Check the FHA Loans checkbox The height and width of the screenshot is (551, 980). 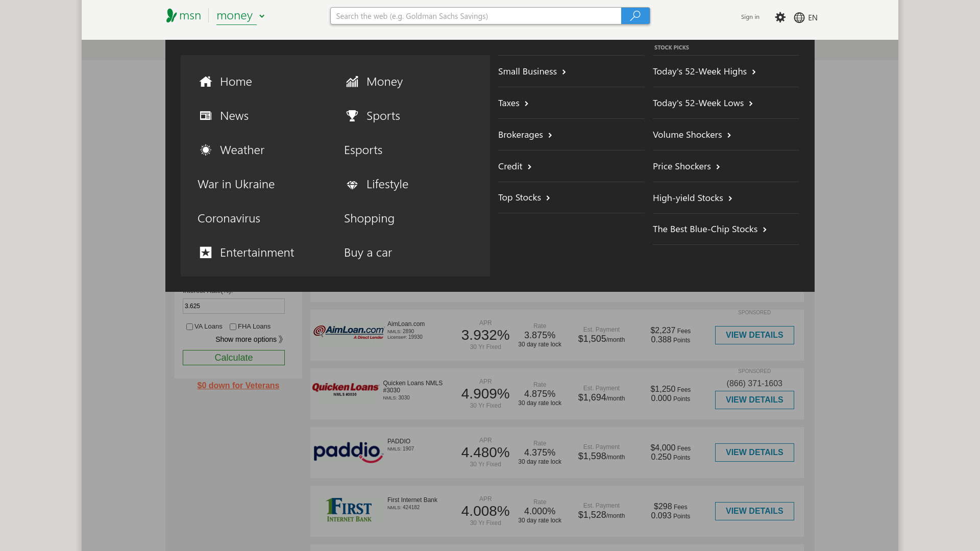click(x=233, y=327)
